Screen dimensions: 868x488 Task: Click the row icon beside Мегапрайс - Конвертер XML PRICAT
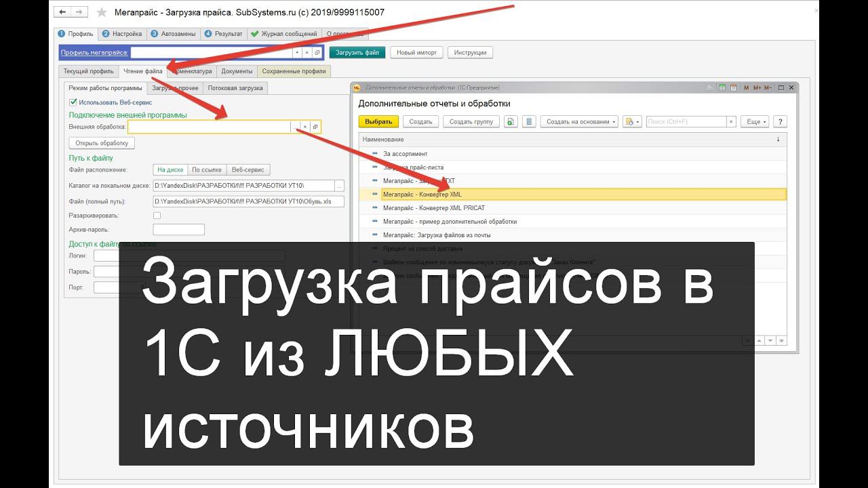(x=374, y=208)
